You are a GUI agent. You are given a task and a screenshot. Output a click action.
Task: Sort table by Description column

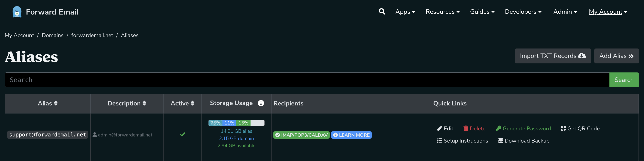point(127,103)
